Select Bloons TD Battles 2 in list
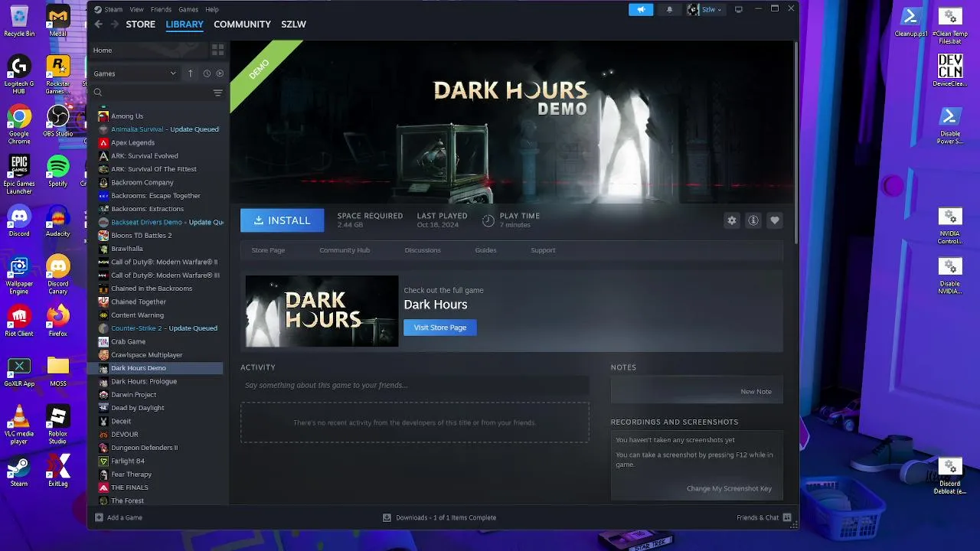The image size is (980, 551). 142,236
